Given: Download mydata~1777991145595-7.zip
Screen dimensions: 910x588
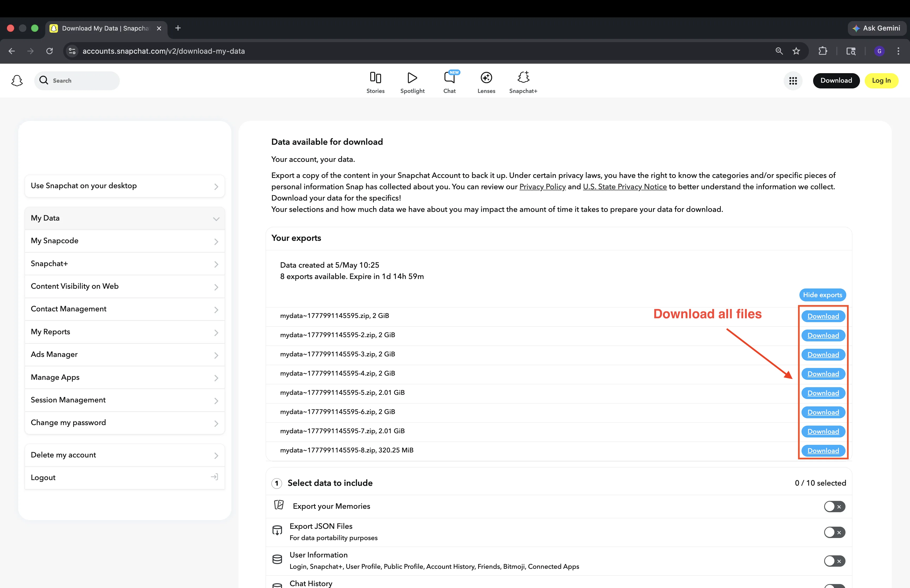Looking at the screenshot, I should 823,431.
